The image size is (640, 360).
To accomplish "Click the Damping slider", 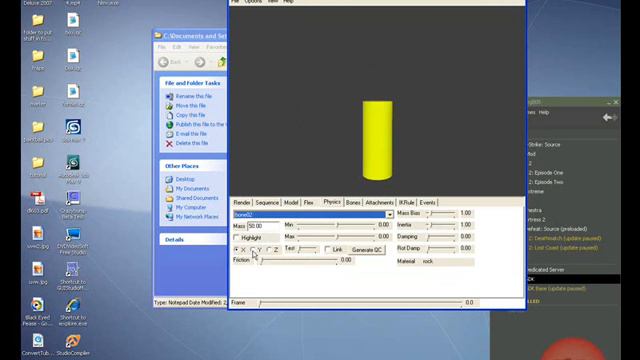I will pyautogui.click(x=441, y=237).
